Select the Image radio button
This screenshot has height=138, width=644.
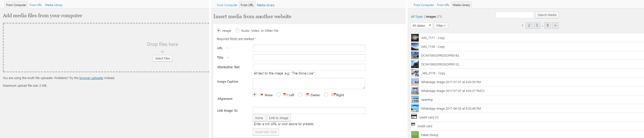(219, 31)
